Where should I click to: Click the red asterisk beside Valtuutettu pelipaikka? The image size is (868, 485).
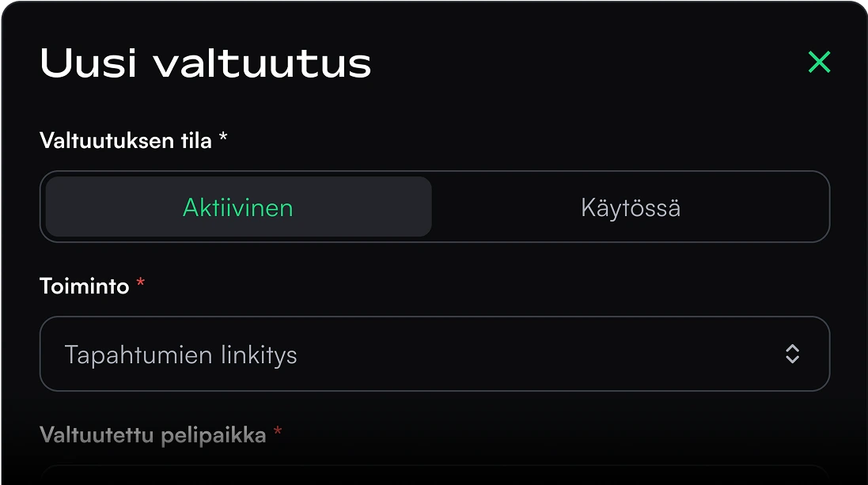pyautogui.click(x=278, y=433)
